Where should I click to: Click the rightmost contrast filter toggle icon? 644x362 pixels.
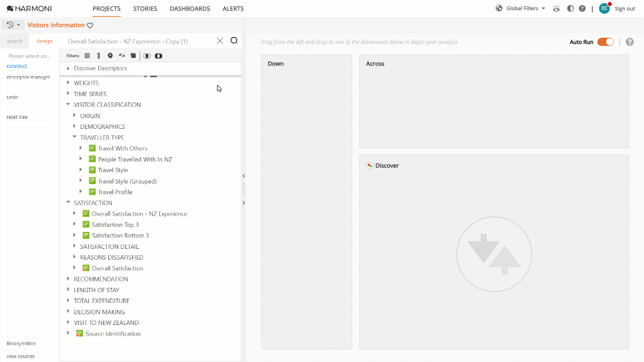[x=158, y=56]
